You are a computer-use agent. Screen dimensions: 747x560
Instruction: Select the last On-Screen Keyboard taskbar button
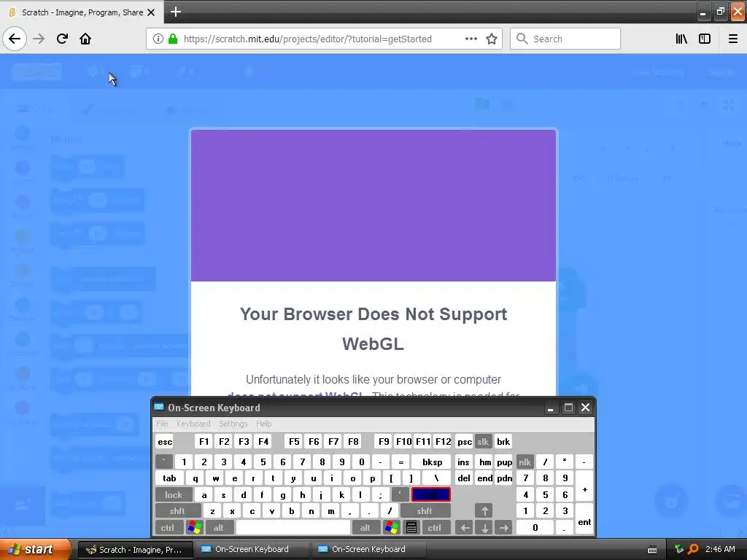pyautogui.click(x=368, y=550)
